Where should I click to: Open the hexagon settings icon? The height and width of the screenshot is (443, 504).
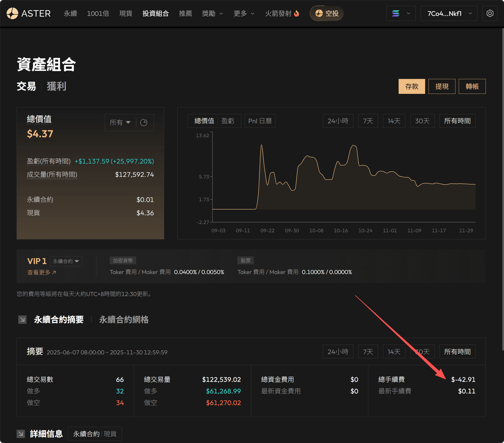point(490,13)
